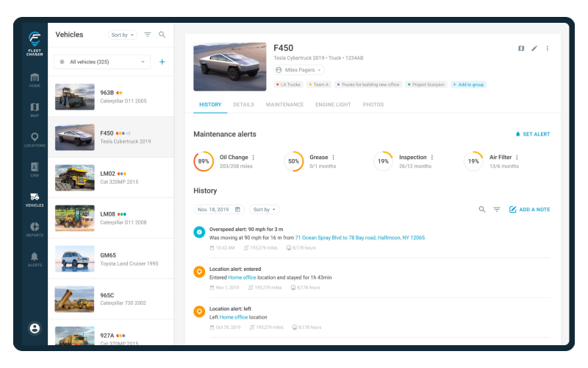Image resolution: width=588 pixels, height=368 pixels.
Task: Open the CRM section in sidebar
Action: [35, 169]
